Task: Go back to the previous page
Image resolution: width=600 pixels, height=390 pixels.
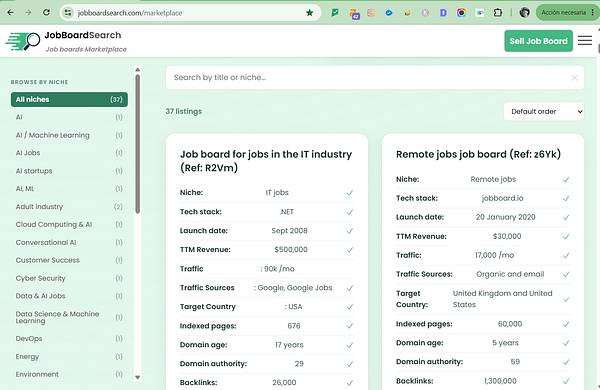Action: 10,13
